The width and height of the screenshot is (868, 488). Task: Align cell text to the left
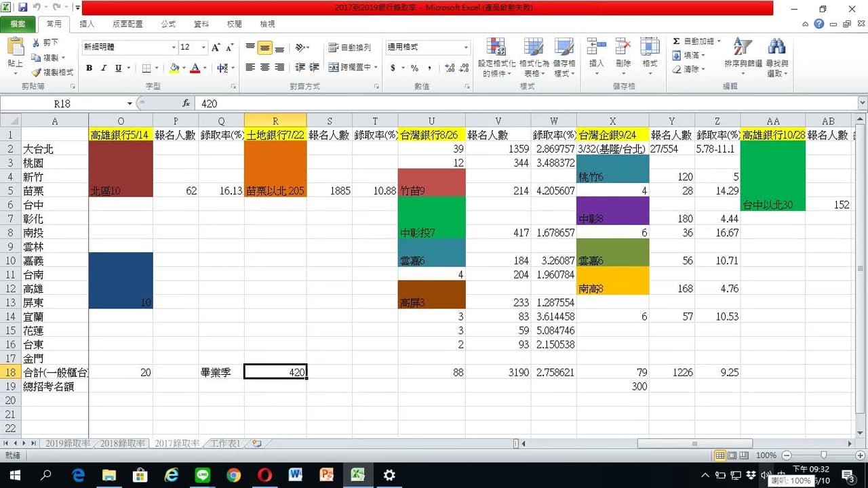coord(250,68)
